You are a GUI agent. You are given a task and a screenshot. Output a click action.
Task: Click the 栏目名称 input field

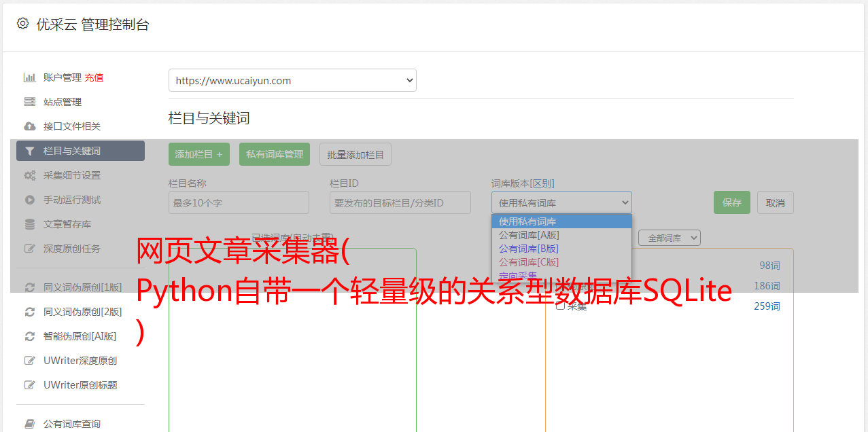[x=239, y=202]
